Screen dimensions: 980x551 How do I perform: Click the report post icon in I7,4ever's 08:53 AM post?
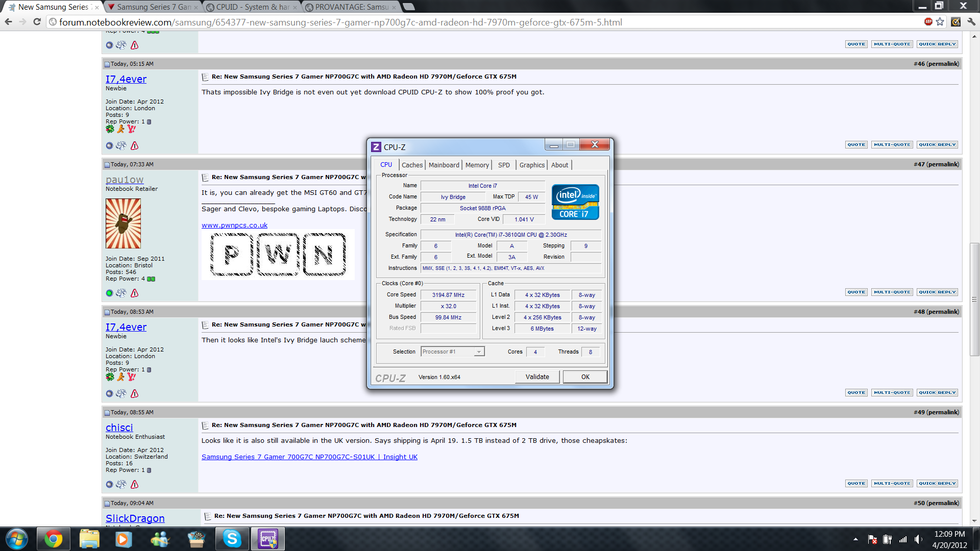click(135, 394)
